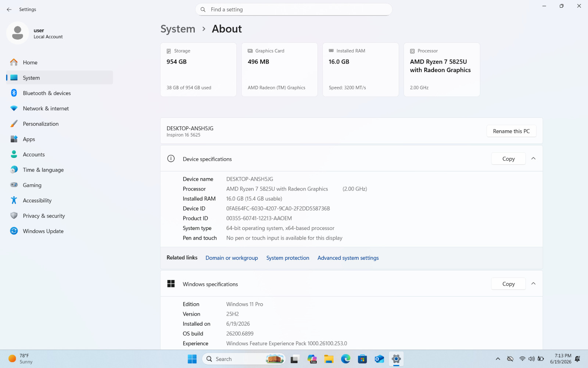This screenshot has width=588, height=368.
Task: Open Task View from the taskbar
Action: (294, 359)
